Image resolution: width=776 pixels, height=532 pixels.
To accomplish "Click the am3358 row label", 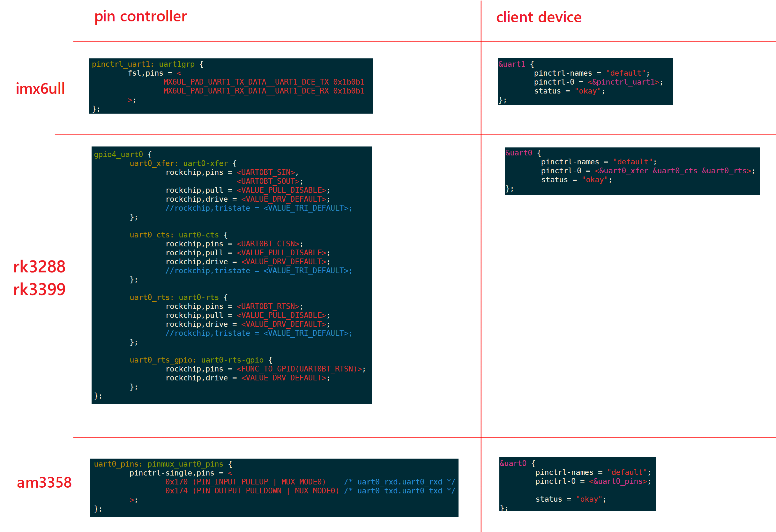I will (x=44, y=483).
